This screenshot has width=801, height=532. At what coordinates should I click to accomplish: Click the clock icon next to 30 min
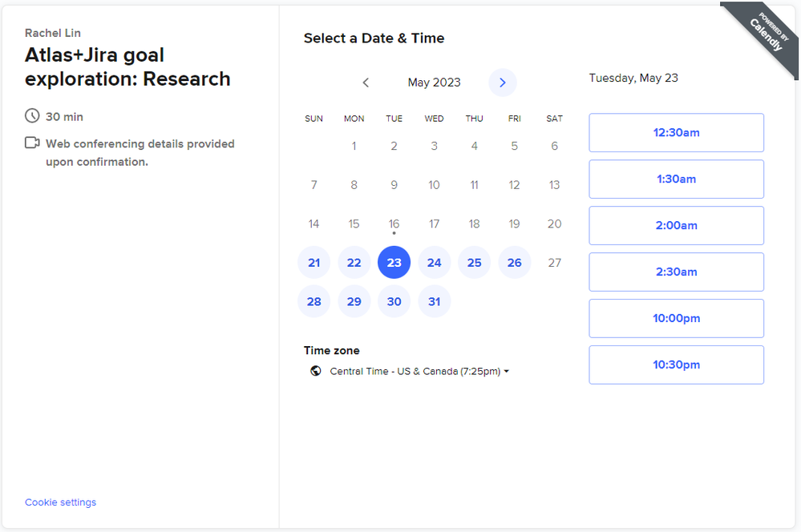point(32,116)
